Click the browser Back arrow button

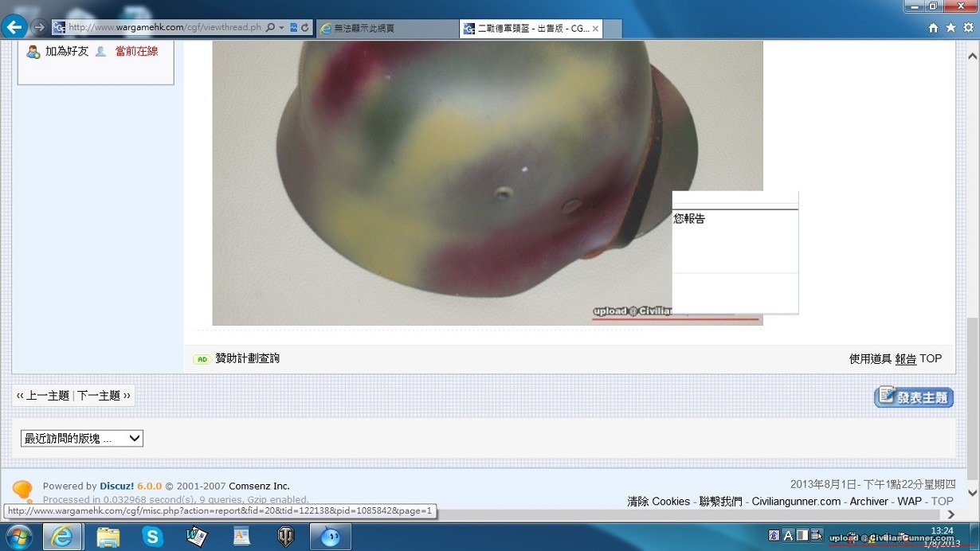[x=14, y=27]
